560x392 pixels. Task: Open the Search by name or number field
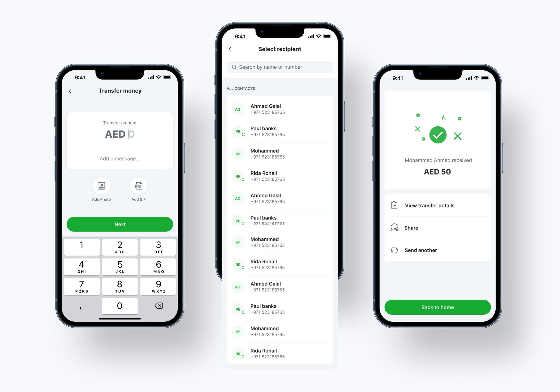280,67
